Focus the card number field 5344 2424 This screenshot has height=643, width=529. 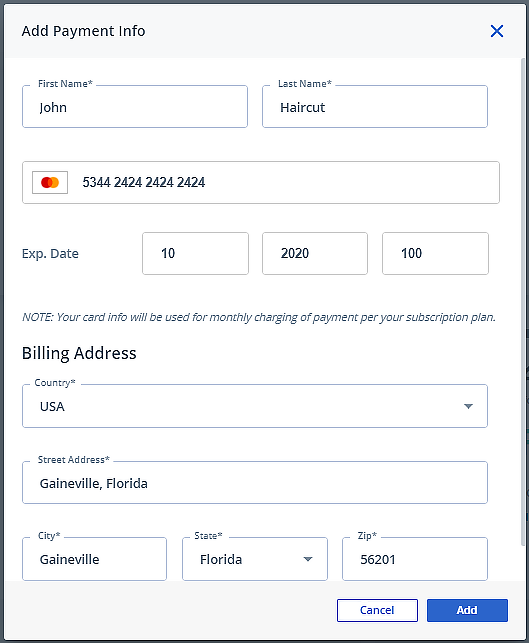coord(261,182)
